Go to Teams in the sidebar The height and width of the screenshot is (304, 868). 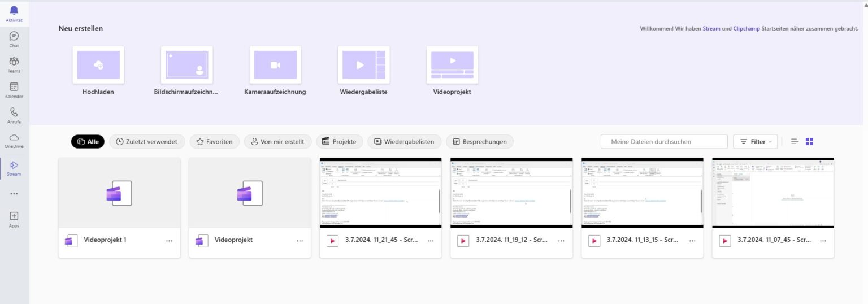[x=14, y=65]
